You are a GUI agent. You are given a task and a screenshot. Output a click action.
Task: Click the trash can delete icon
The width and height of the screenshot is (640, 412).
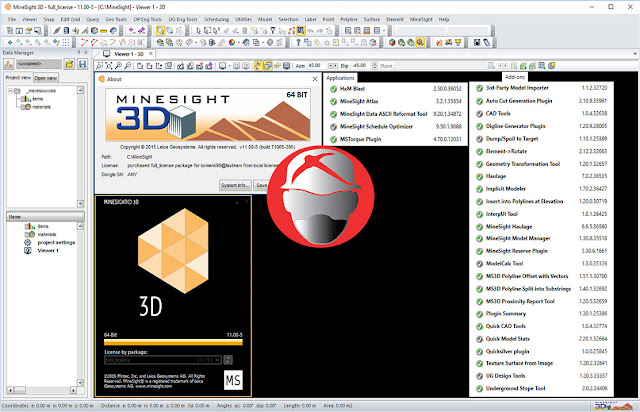tap(245, 31)
